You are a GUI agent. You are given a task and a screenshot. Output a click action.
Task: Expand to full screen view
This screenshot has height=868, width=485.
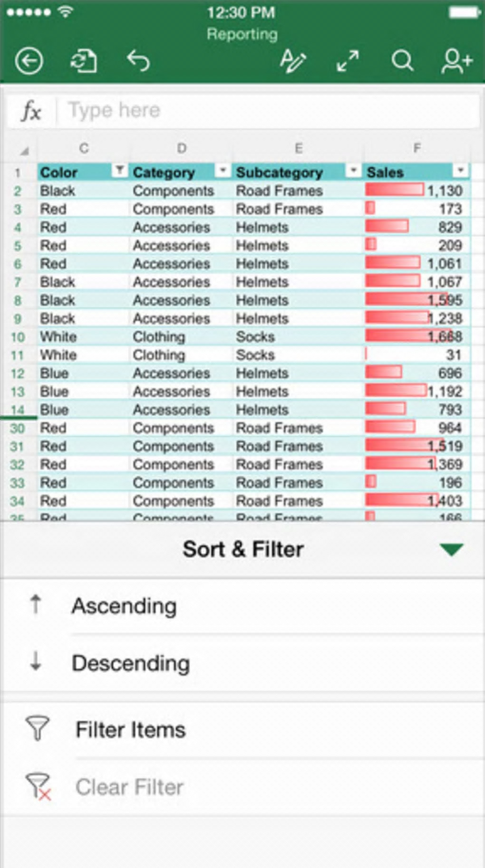click(x=348, y=61)
